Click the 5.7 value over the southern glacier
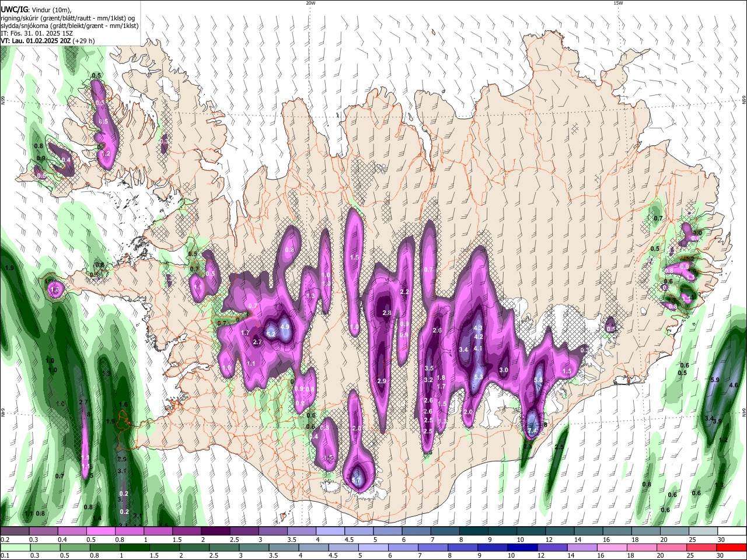Image resolution: width=747 pixels, height=560 pixels. click(x=357, y=480)
